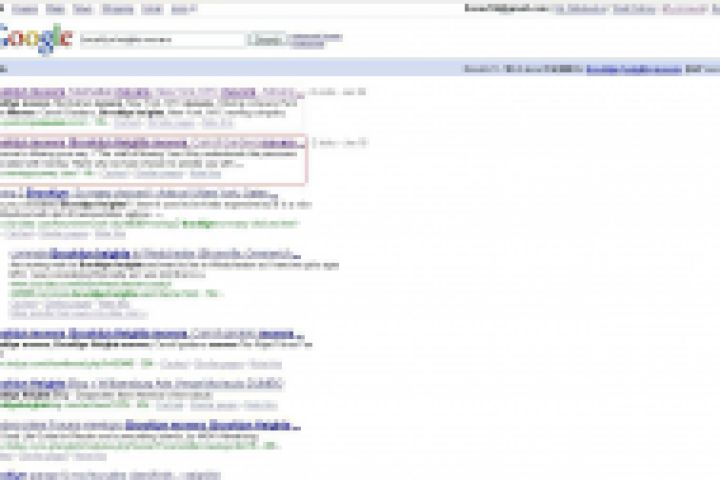Viewport: 720px width, 480px height.
Task: Open the upper small link right of Search button
Action: point(316,36)
